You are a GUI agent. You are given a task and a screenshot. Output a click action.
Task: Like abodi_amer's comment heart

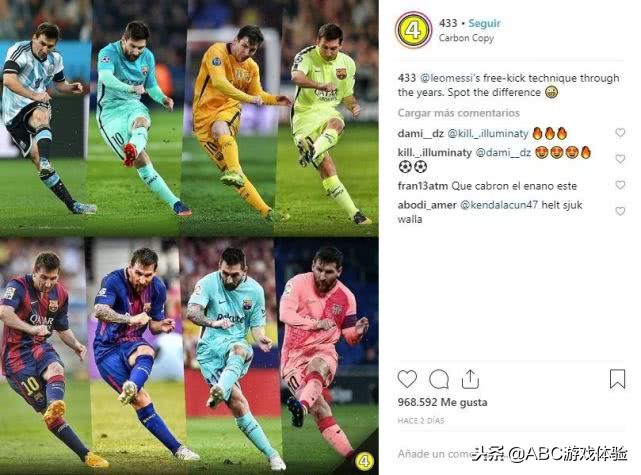[620, 211]
